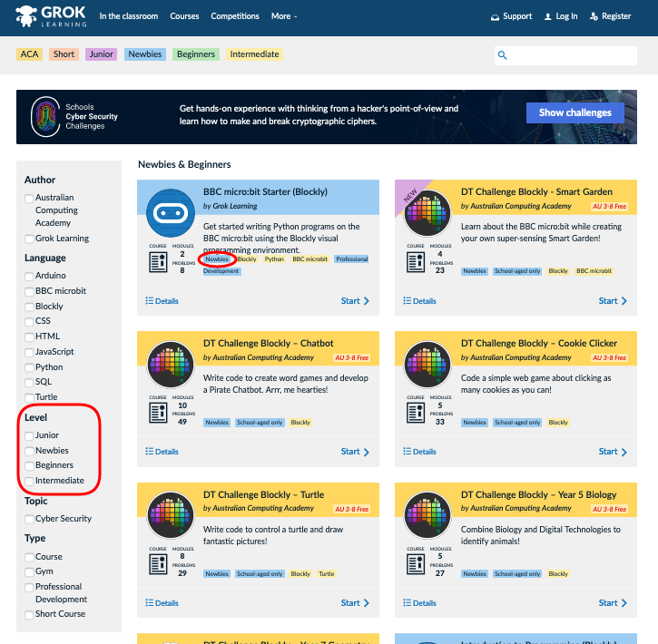Open In the classroom menu item

[x=128, y=16]
